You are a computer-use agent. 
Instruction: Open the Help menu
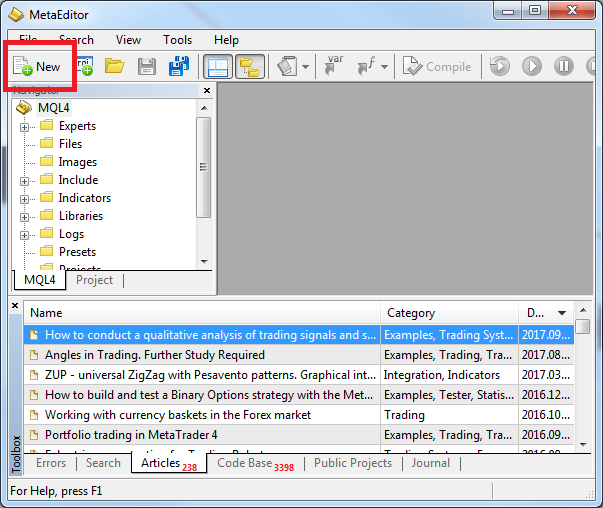tap(226, 40)
